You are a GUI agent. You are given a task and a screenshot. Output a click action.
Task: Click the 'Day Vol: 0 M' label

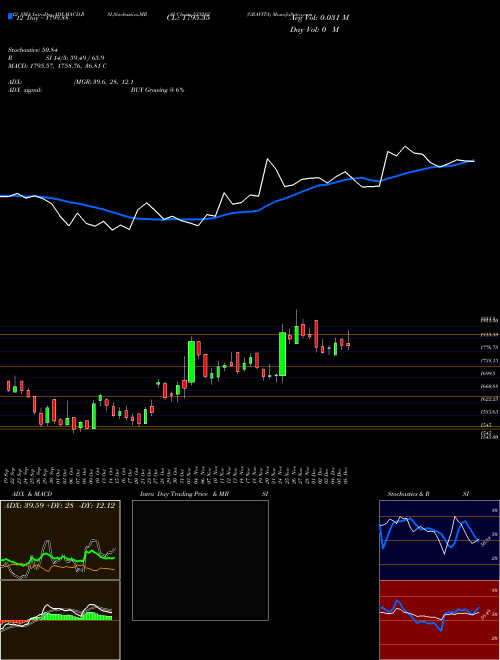point(314,29)
